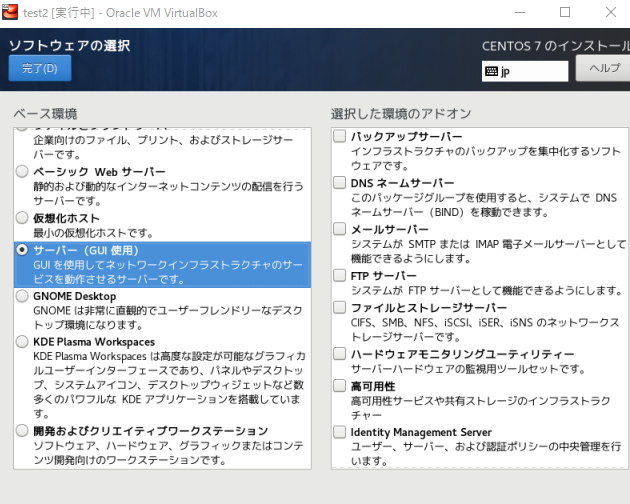The height and width of the screenshot is (504, 630).
Task: Enable the バックアップサーバー checkbox
Action: coord(340,136)
